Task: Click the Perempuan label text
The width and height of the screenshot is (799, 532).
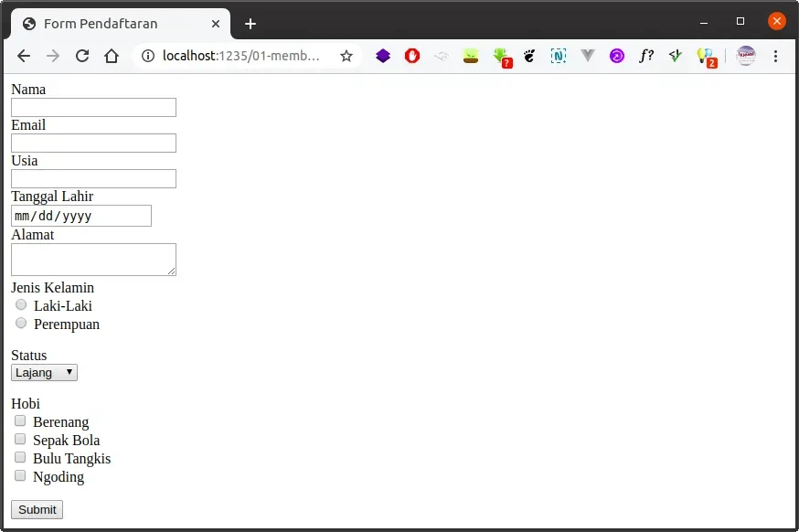Action: [67, 325]
